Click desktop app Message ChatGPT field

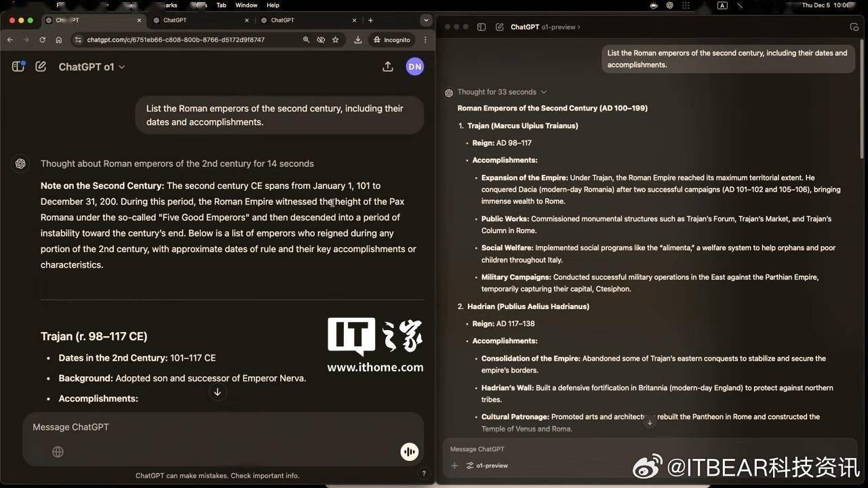pyautogui.click(x=651, y=449)
